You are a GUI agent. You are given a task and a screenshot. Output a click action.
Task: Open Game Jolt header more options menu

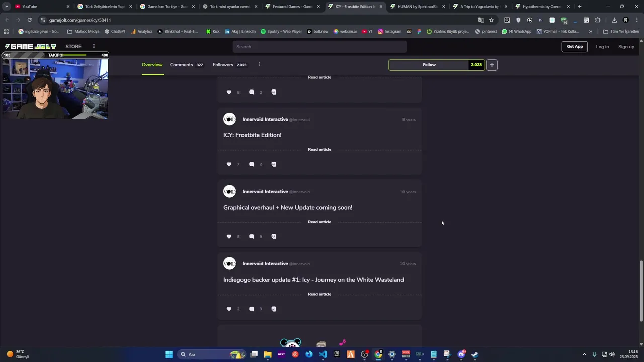pyautogui.click(x=94, y=46)
